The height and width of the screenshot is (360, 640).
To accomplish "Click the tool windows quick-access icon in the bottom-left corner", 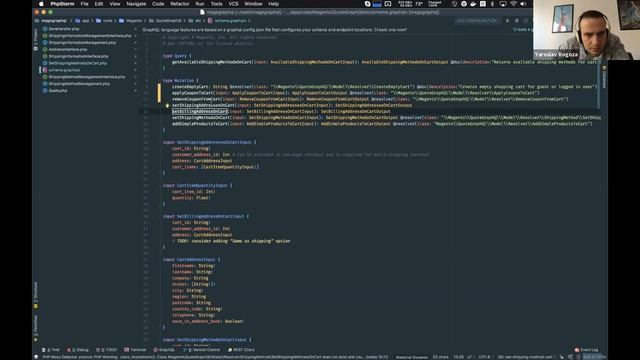I will pyautogui.click(x=36, y=357).
